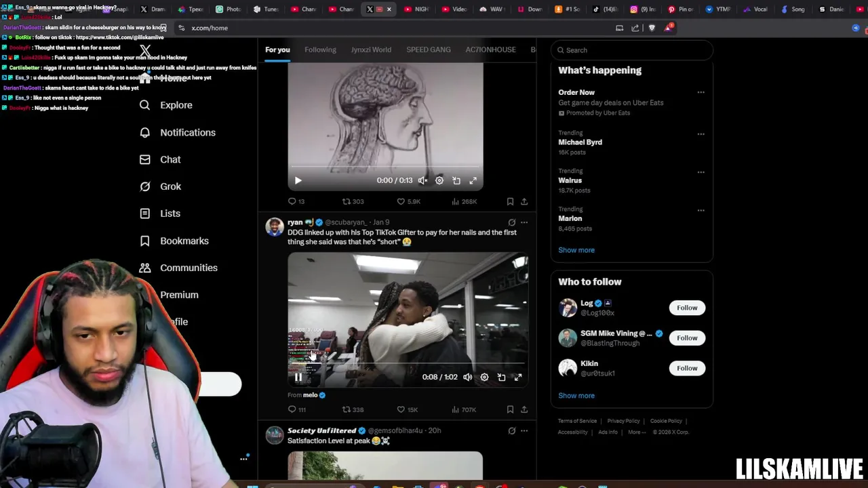Viewport: 868px width, 488px height.
Task: Open settings gear on DDG video
Action: pos(484,377)
